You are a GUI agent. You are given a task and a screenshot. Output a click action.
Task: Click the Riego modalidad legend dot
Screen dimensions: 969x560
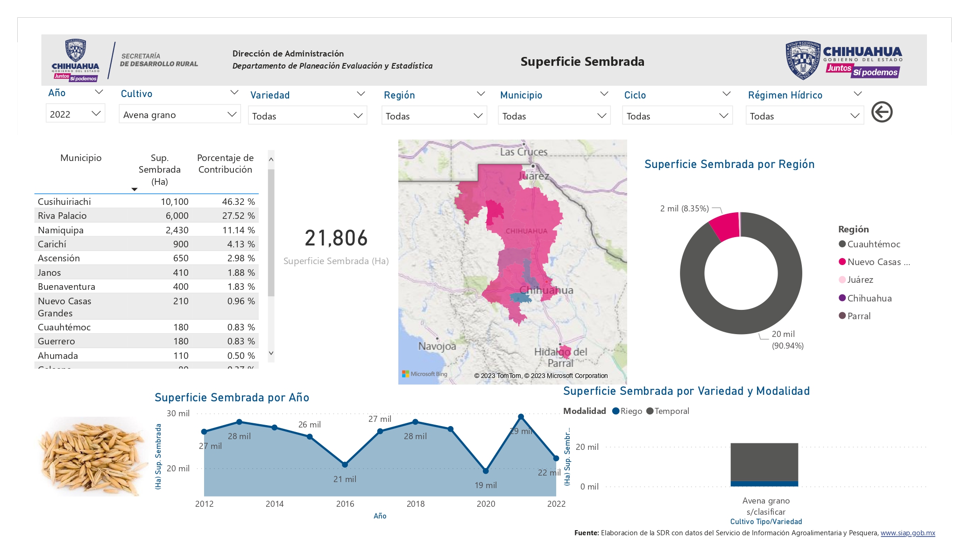[615, 411]
